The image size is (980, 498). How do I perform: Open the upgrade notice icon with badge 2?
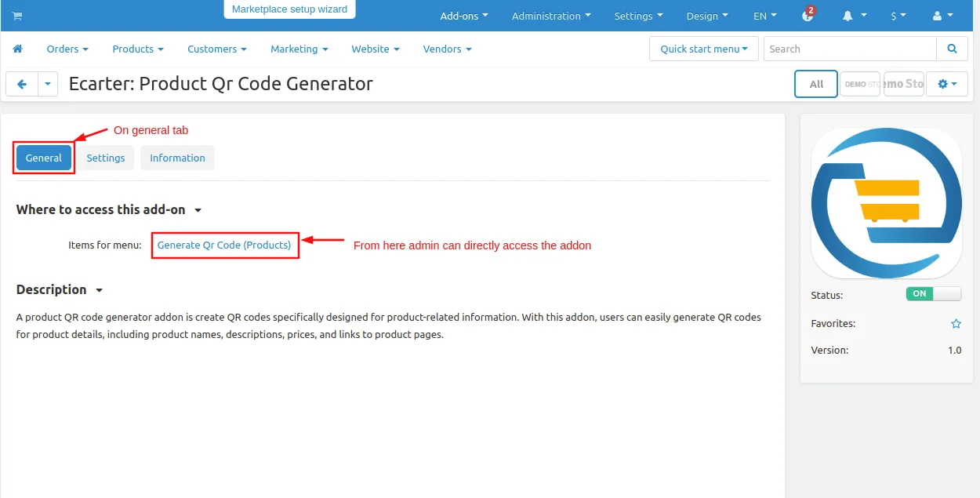coord(808,15)
